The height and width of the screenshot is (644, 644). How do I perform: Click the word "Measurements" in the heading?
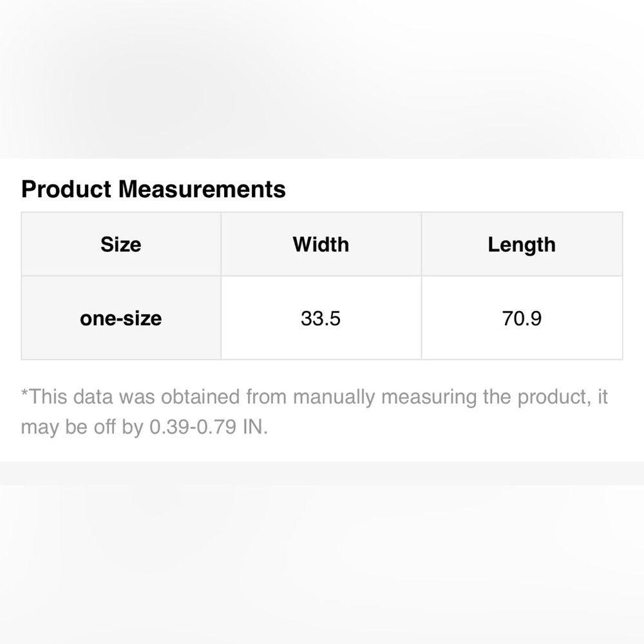[202, 190]
